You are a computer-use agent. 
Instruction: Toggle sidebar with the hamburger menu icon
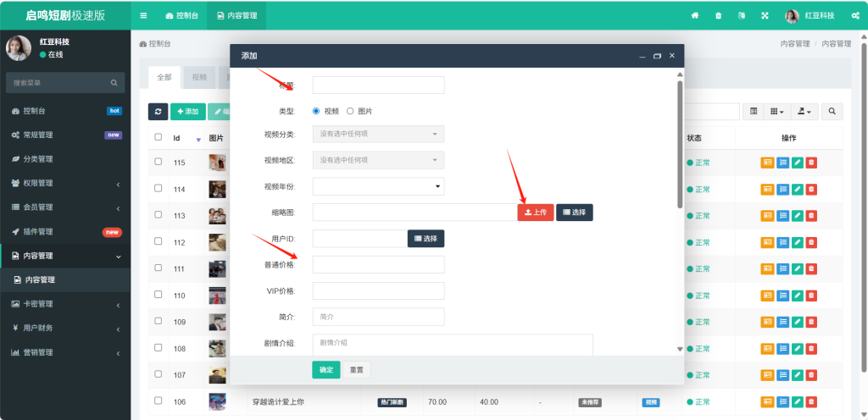[143, 16]
